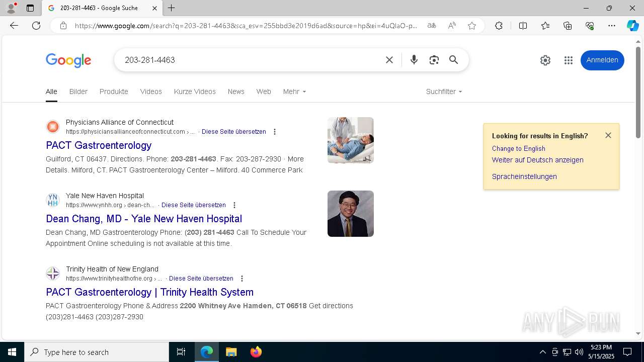Start voice search microphone icon
The width and height of the screenshot is (644, 362).
point(414,60)
